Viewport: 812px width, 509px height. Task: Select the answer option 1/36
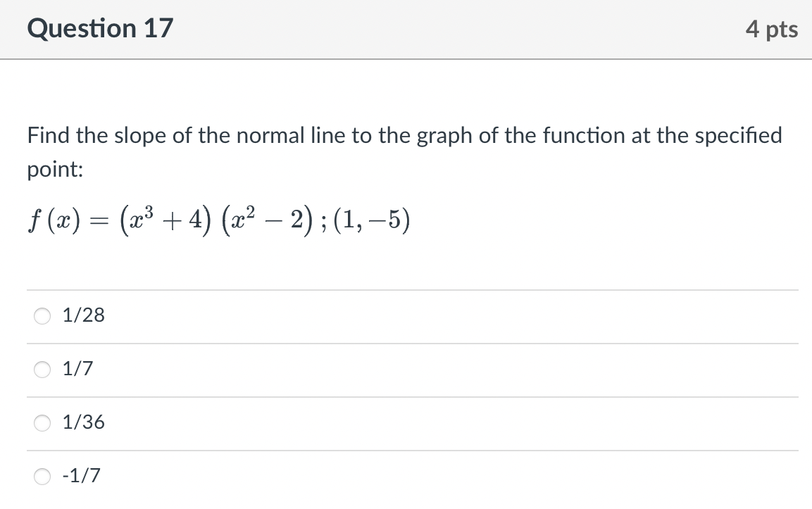83,422
